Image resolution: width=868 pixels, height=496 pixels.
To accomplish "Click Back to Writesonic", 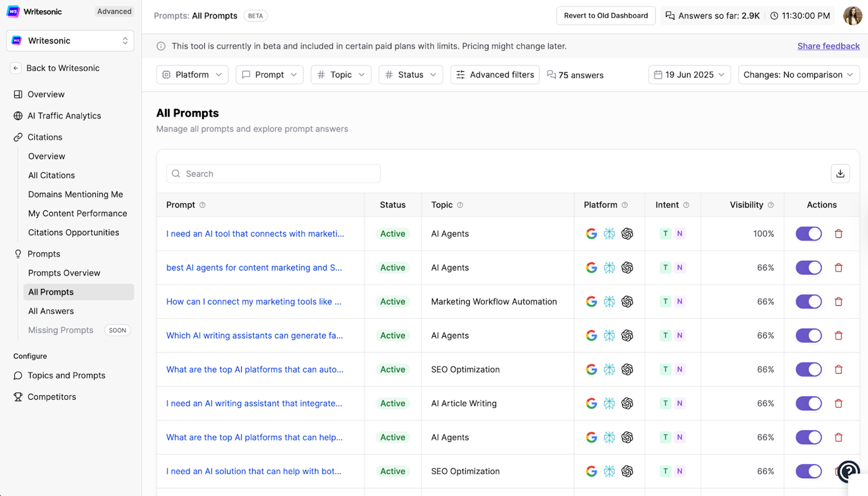I will pos(63,68).
